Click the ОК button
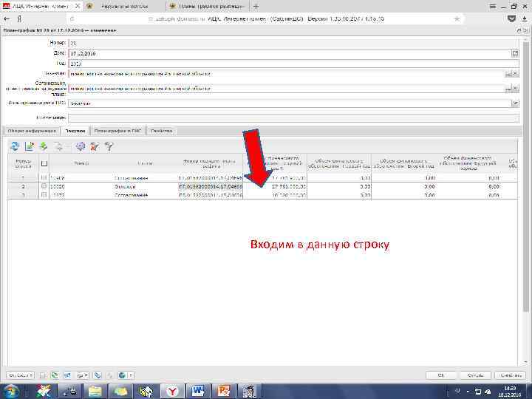The width and height of the screenshot is (532, 399). [x=440, y=375]
